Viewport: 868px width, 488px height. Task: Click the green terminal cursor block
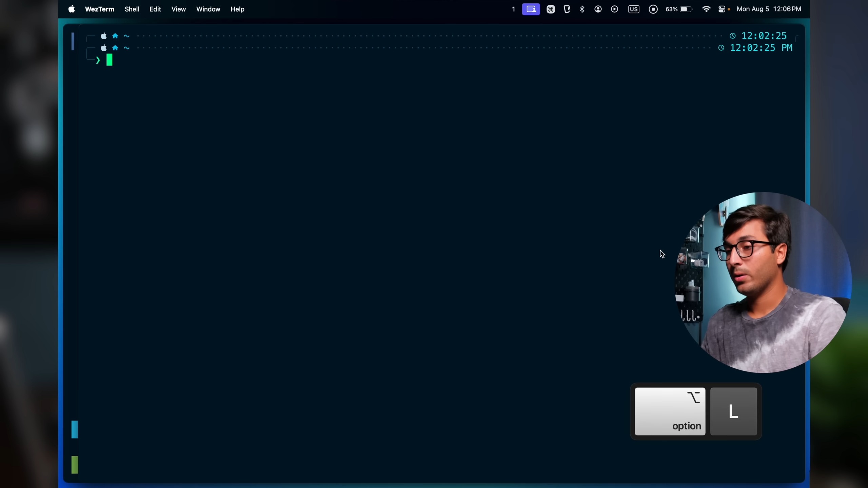109,60
